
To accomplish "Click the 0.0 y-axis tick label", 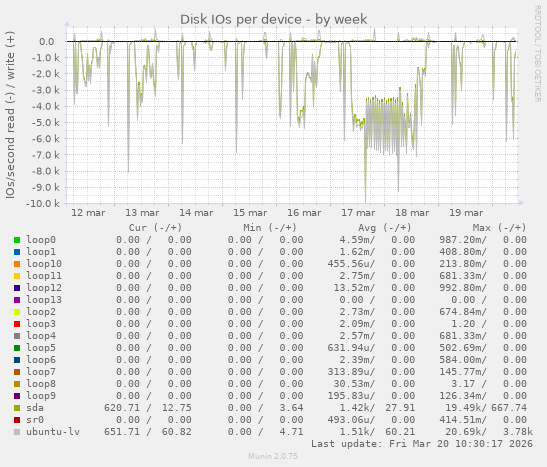I will tap(47, 42).
